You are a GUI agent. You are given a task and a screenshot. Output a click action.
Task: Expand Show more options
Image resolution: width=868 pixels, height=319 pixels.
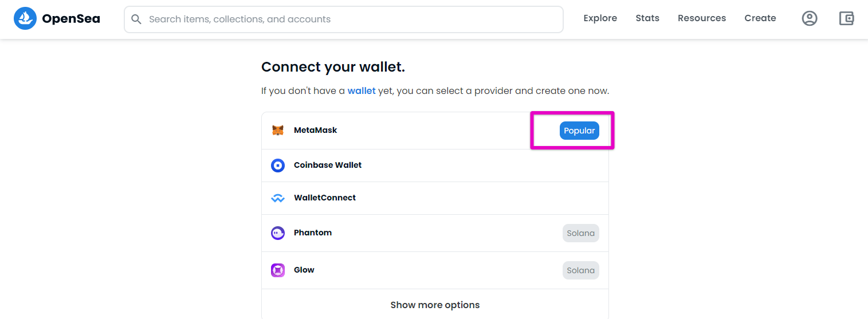435,305
